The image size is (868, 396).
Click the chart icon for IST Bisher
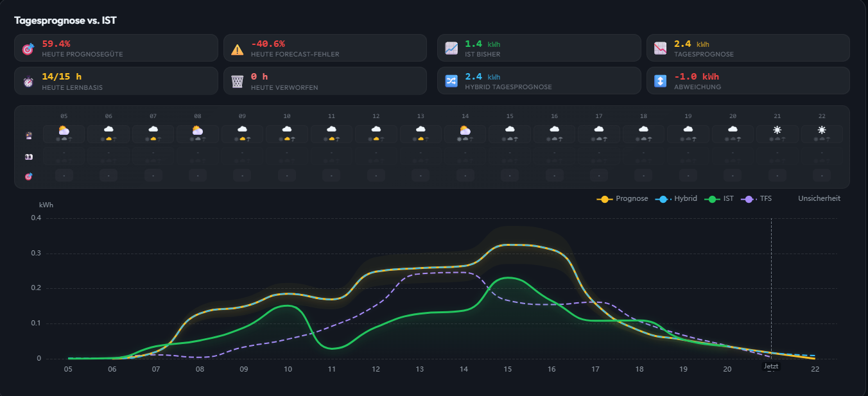(x=451, y=49)
